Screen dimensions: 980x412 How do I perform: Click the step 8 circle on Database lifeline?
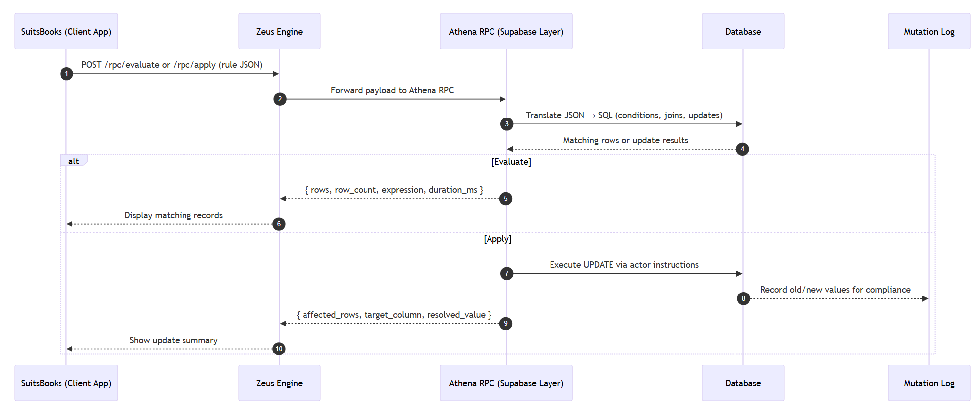(743, 298)
